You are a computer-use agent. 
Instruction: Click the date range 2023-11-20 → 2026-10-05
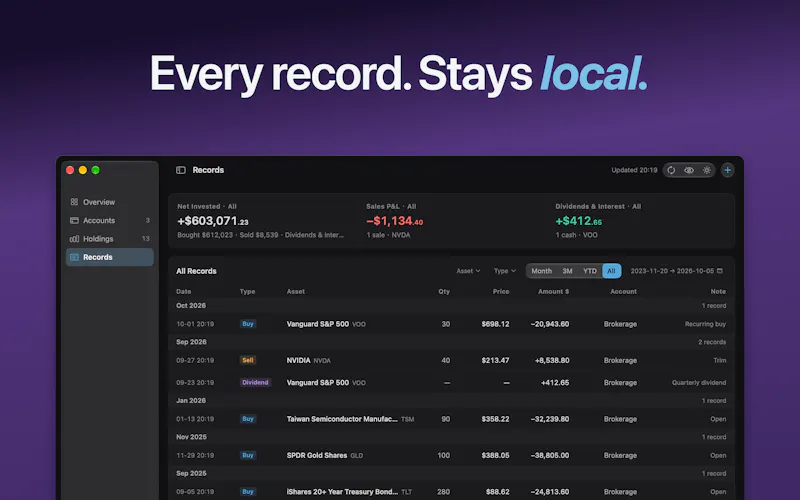pyautogui.click(x=672, y=271)
